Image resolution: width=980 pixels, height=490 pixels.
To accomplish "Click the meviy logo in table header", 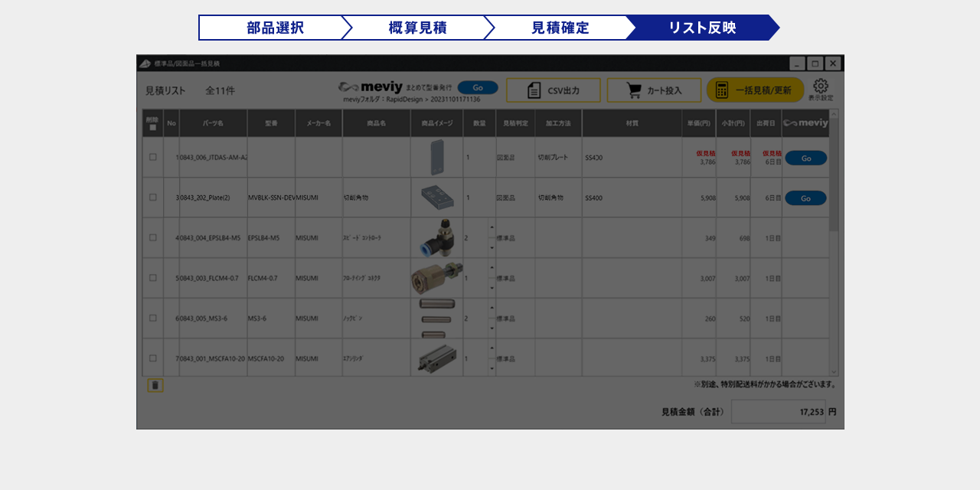I will click(805, 123).
